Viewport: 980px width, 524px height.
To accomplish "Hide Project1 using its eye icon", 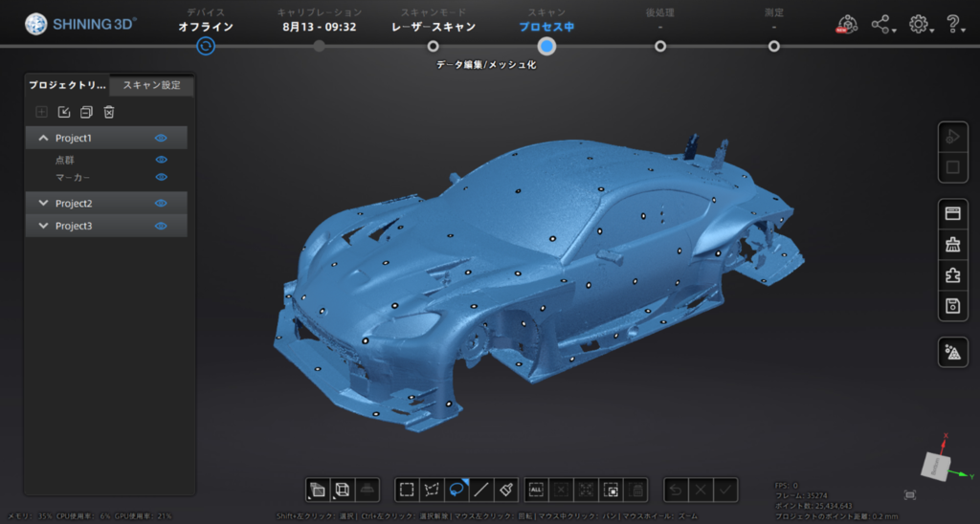I will (161, 138).
